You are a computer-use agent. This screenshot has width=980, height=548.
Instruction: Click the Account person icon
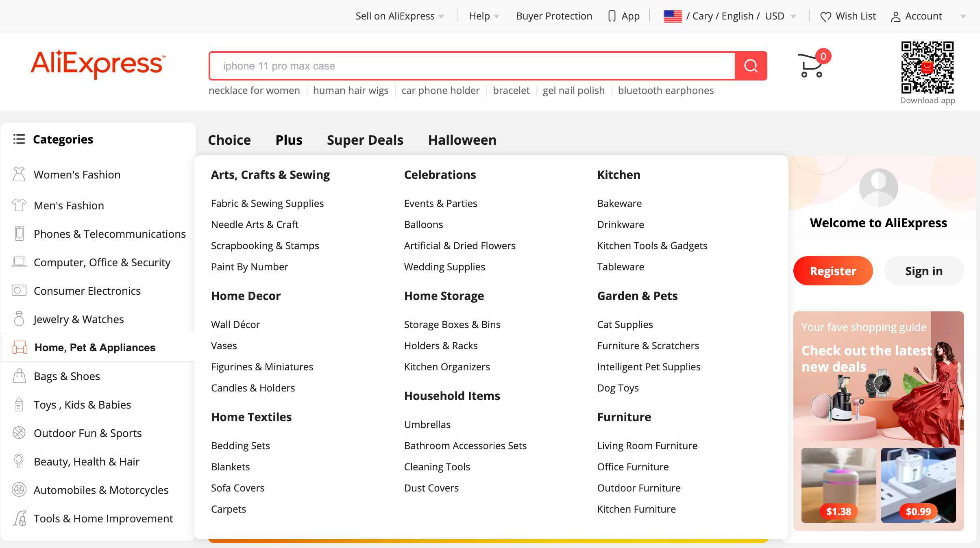[896, 17]
